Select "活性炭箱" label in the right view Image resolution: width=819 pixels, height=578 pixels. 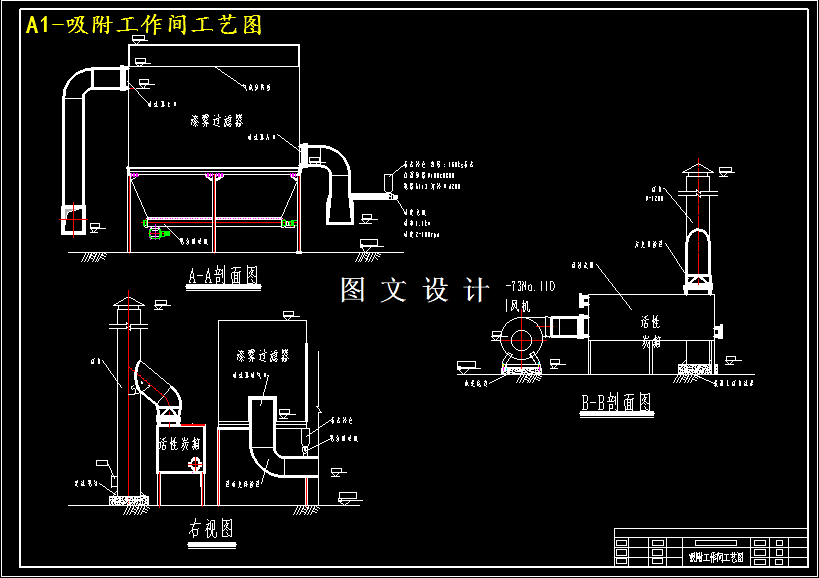click(x=180, y=444)
